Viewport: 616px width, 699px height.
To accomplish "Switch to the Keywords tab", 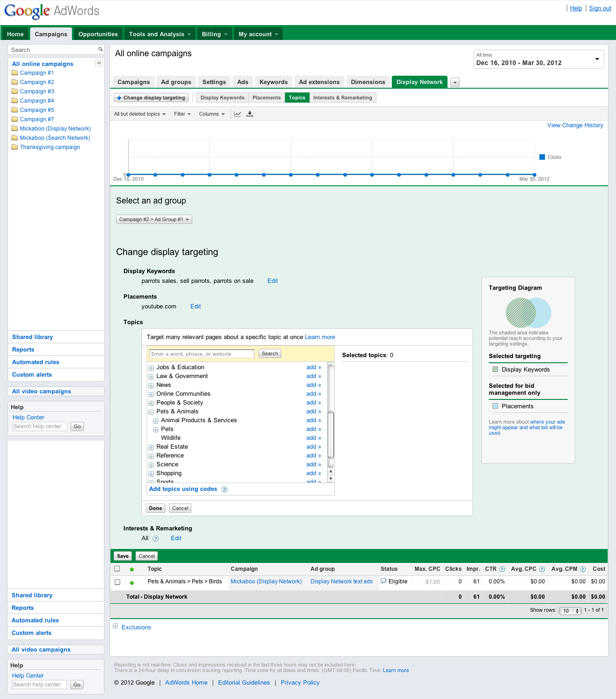I will (x=273, y=82).
